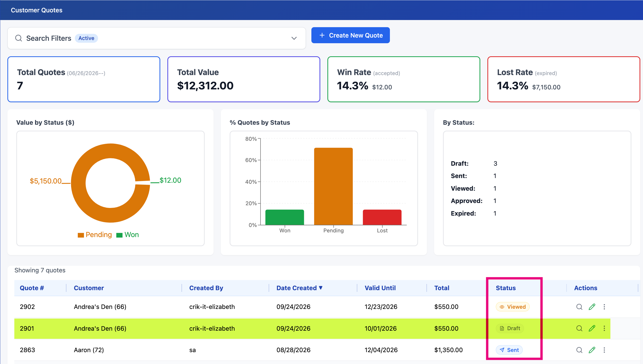Click the orange Pending bar in the chart
Screen dimensions: 643x364
pos(333,186)
